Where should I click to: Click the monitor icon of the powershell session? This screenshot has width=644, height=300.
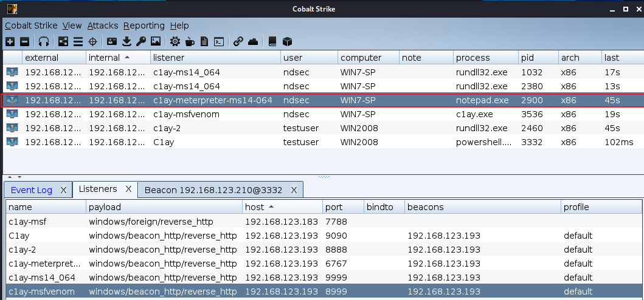pos(12,142)
